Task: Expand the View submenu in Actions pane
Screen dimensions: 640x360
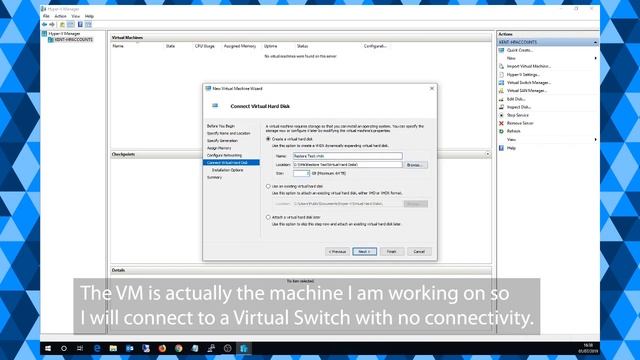Action: (x=596, y=140)
